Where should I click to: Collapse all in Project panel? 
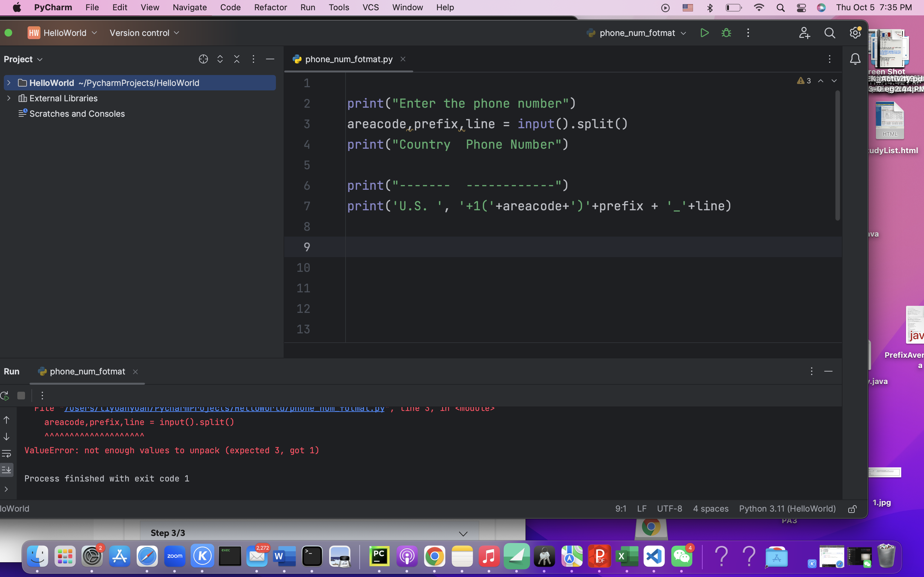click(237, 59)
